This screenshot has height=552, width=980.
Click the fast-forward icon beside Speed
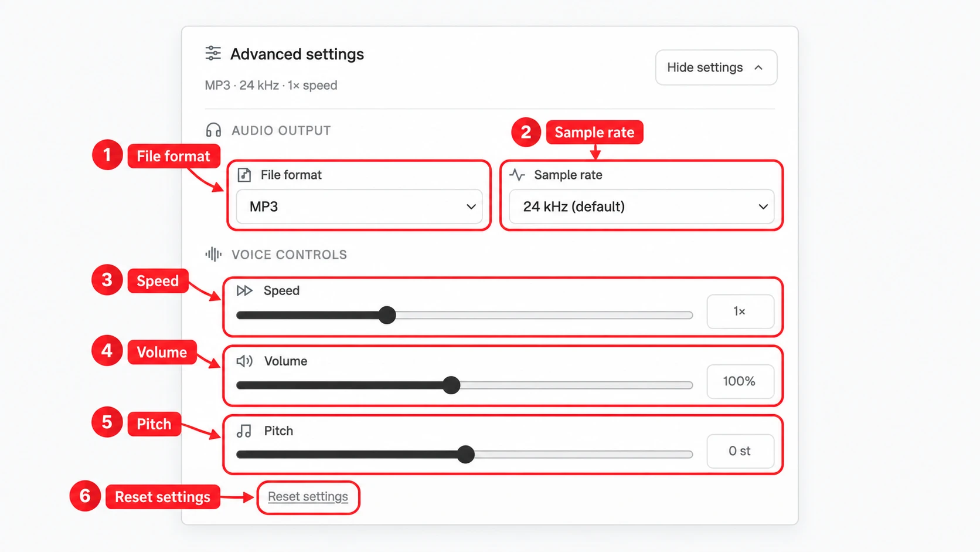point(244,290)
